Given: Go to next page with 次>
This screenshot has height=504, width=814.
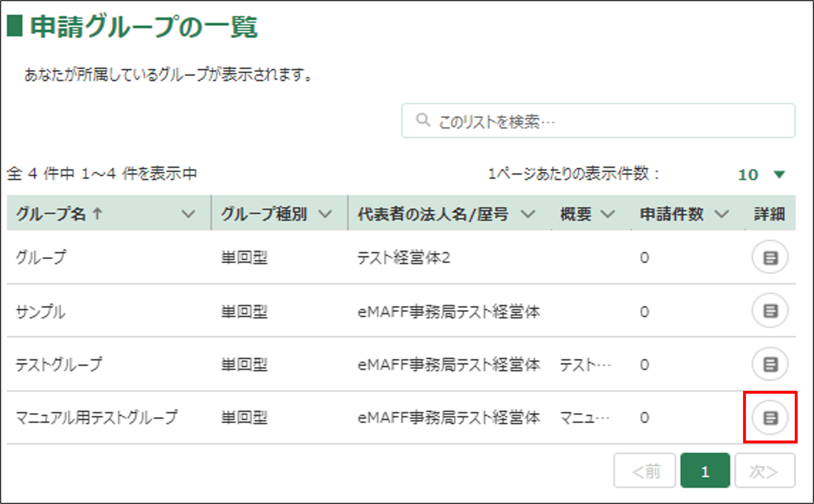Looking at the screenshot, I should [x=765, y=471].
